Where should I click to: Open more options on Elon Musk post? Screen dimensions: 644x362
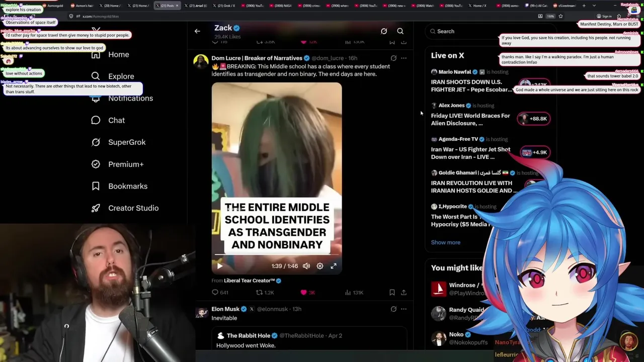point(404,309)
